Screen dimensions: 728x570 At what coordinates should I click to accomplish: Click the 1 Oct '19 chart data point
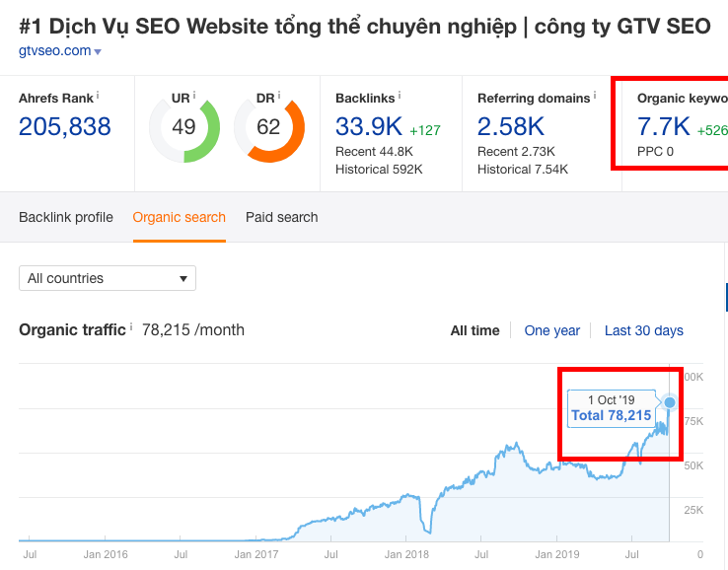point(670,402)
